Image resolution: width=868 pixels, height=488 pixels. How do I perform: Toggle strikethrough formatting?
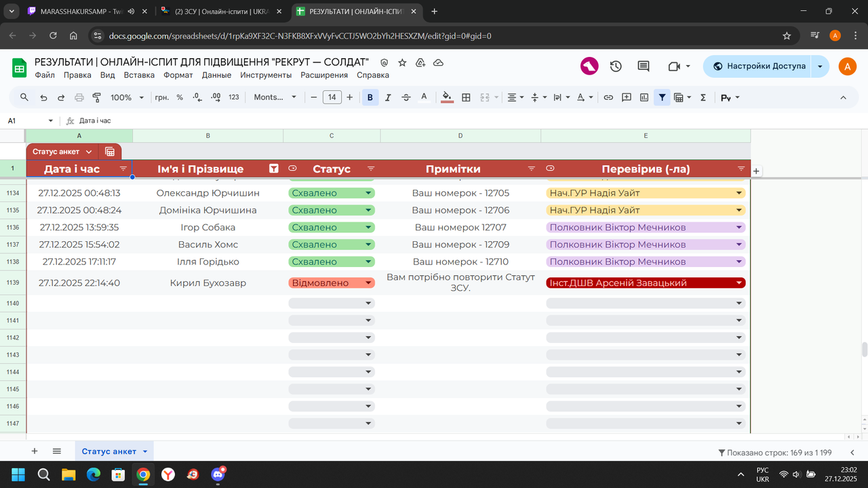click(406, 98)
